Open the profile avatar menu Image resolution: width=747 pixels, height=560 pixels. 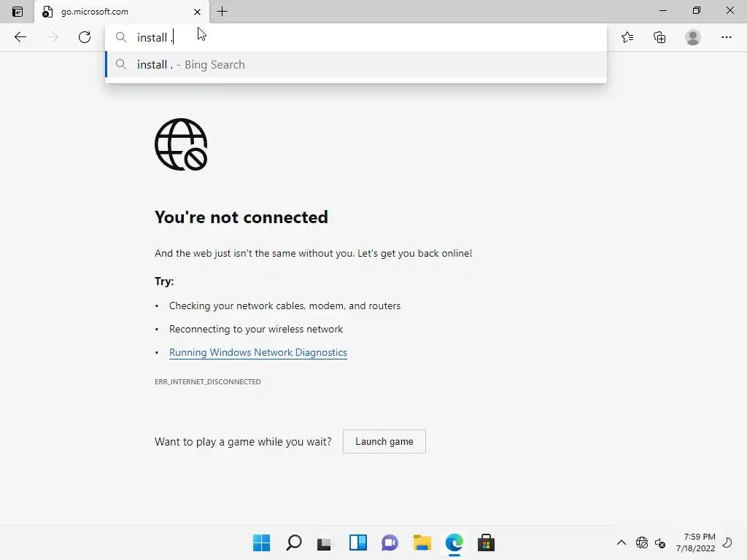point(693,37)
